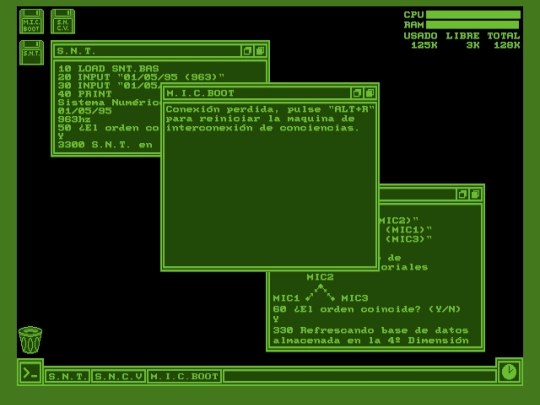Click the first window button in M.I.C.BOOT title bar
The image size is (540, 405).
coord(357,93)
